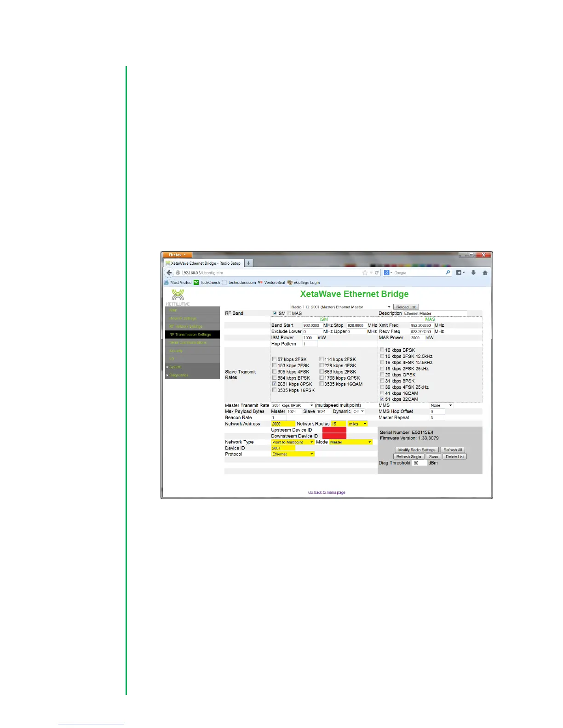Viewport: 563px width, 728px height.
Task: Check the 57 kbps 2FSK rate
Action: [x=274, y=359]
